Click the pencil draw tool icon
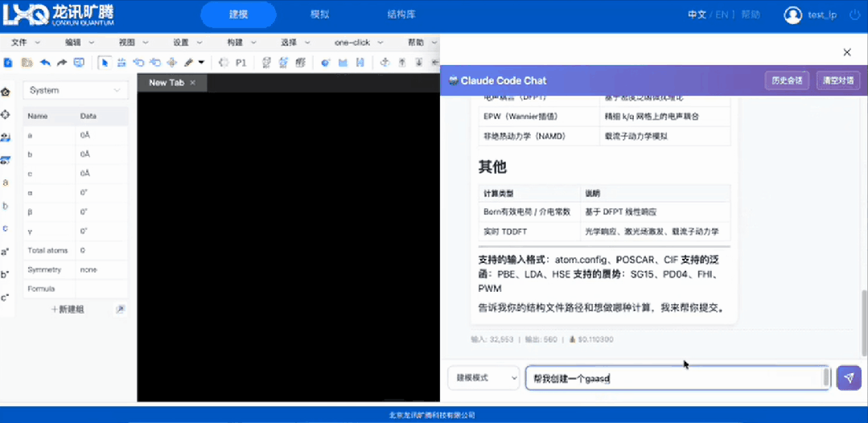 [x=188, y=63]
